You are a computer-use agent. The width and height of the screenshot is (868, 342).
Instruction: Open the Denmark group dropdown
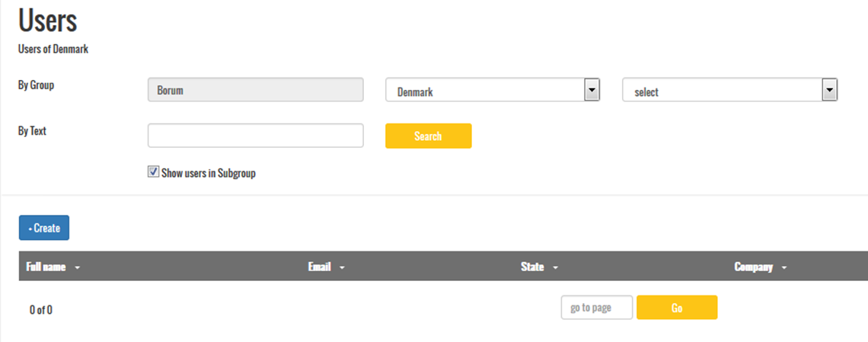coord(484,91)
